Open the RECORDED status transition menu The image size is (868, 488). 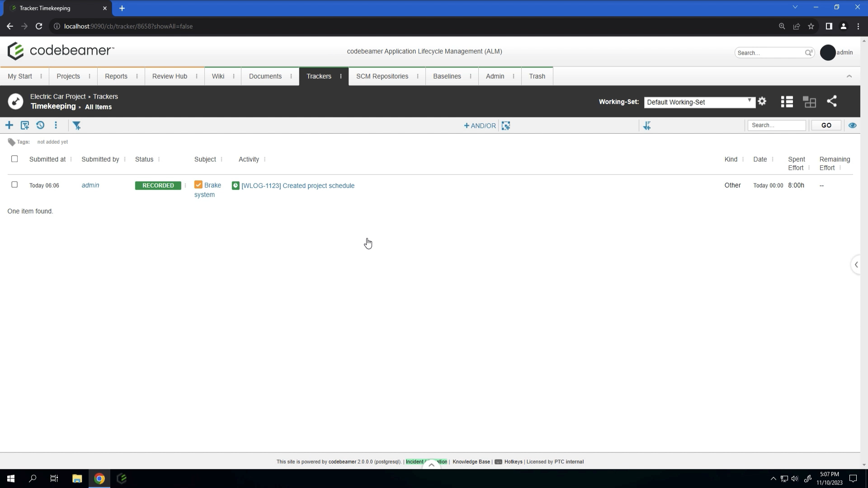(185, 185)
